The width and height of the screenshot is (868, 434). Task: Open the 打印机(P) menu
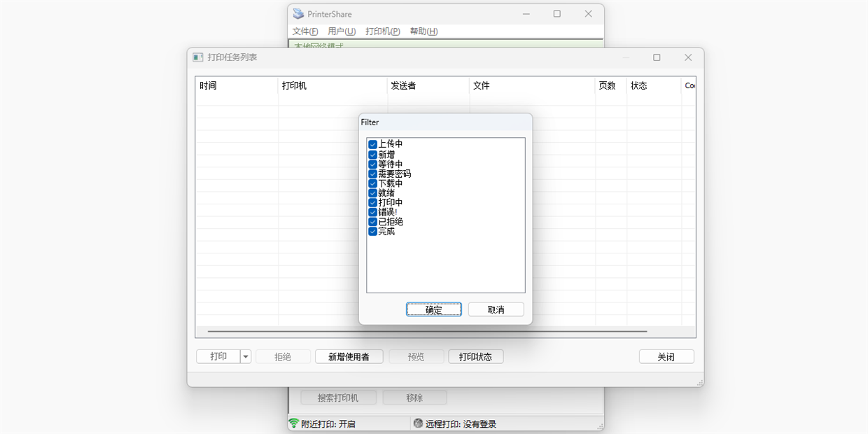pyautogui.click(x=383, y=31)
